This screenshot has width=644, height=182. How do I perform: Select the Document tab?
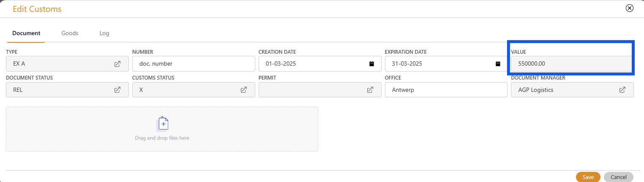tap(26, 33)
